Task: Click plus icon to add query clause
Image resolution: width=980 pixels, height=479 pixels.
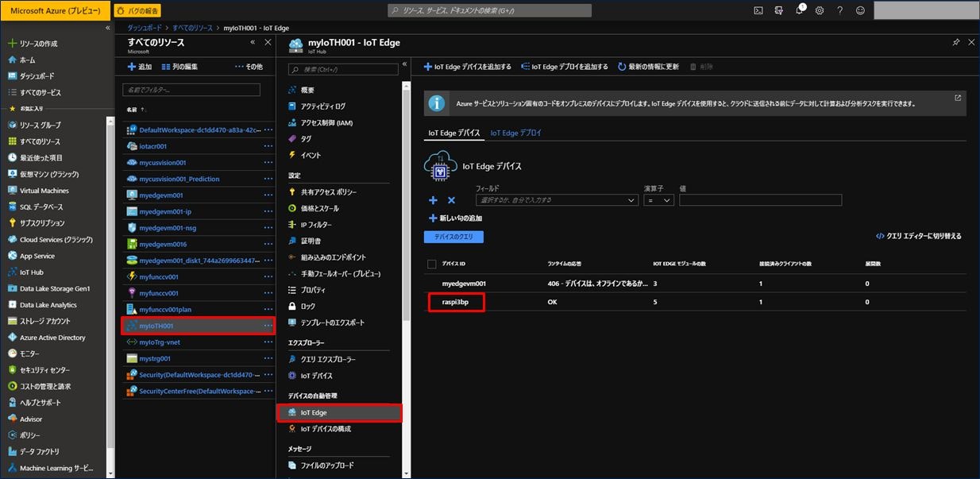Action: [433, 201]
